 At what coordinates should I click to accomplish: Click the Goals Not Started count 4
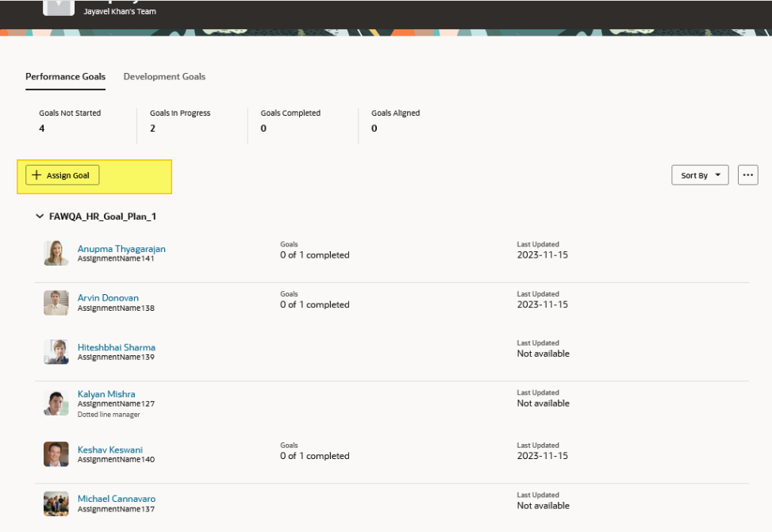(x=42, y=128)
